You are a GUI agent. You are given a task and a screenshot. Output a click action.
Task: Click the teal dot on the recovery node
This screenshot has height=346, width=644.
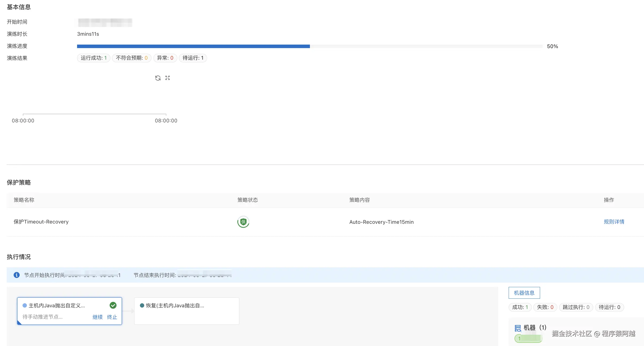coord(142,305)
